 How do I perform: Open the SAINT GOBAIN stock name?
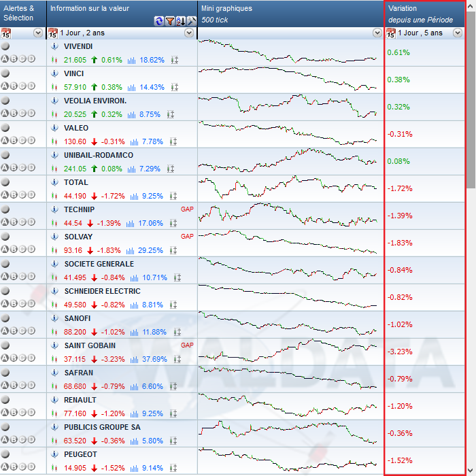click(90, 345)
